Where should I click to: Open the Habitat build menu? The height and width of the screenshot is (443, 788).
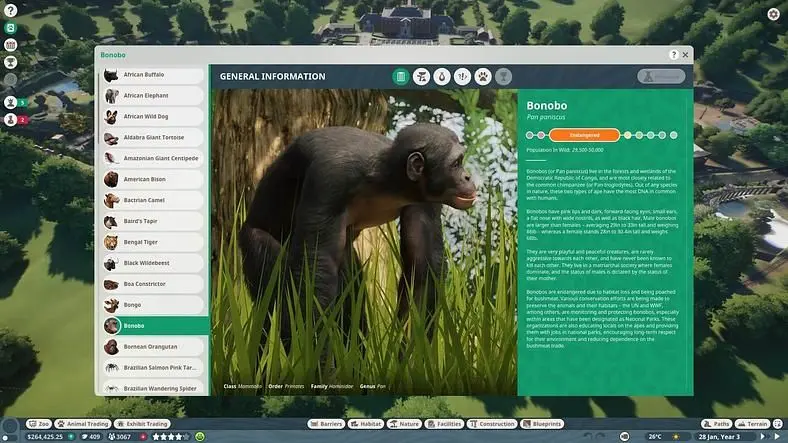click(366, 424)
